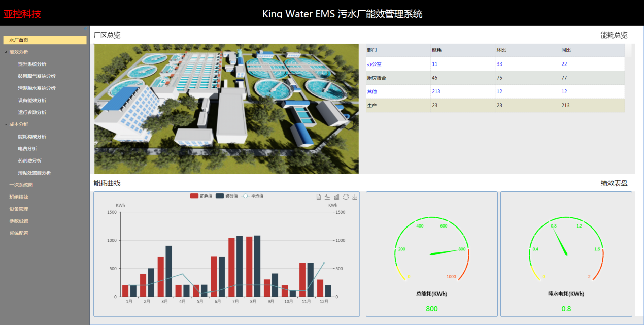Click 办公室 环比 value 33
The height and width of the screenshot is (325, 644).
tap(500, 64)
